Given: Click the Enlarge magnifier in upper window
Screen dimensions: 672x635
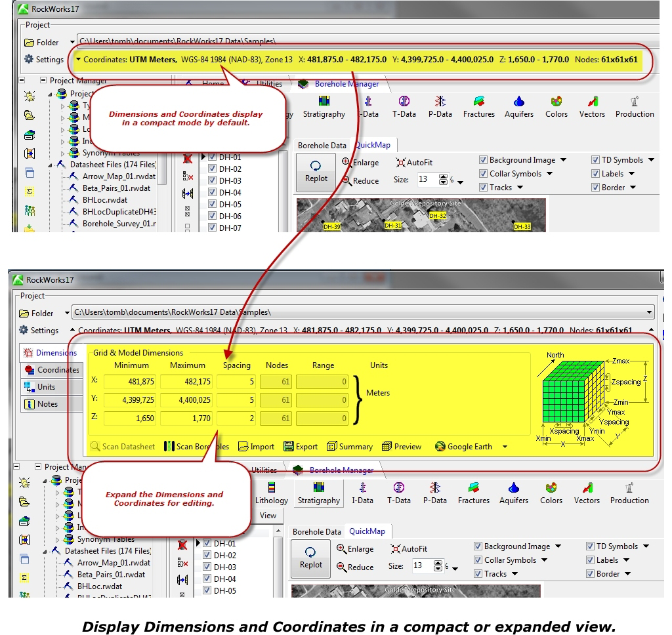Looking at the screenshot, I should point(346,162).
